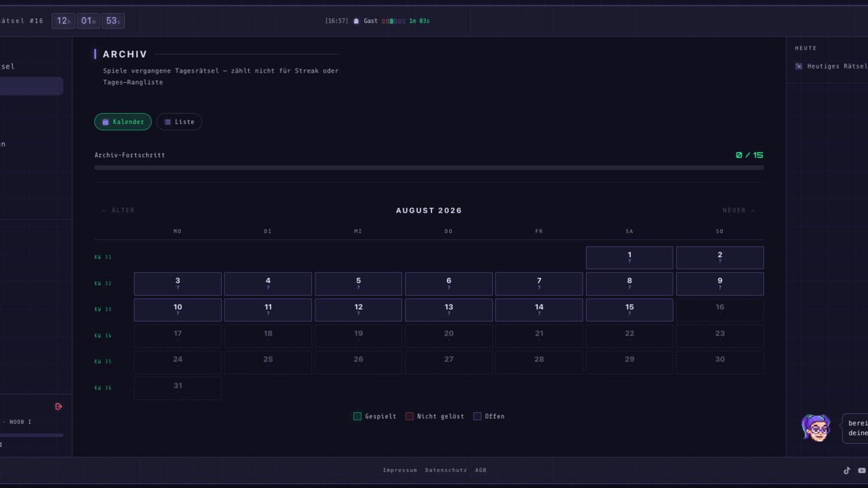Screen dimensions: 868x488
Task: Click the calendar icon in Kalender tab
Action: tap(105, 122)
